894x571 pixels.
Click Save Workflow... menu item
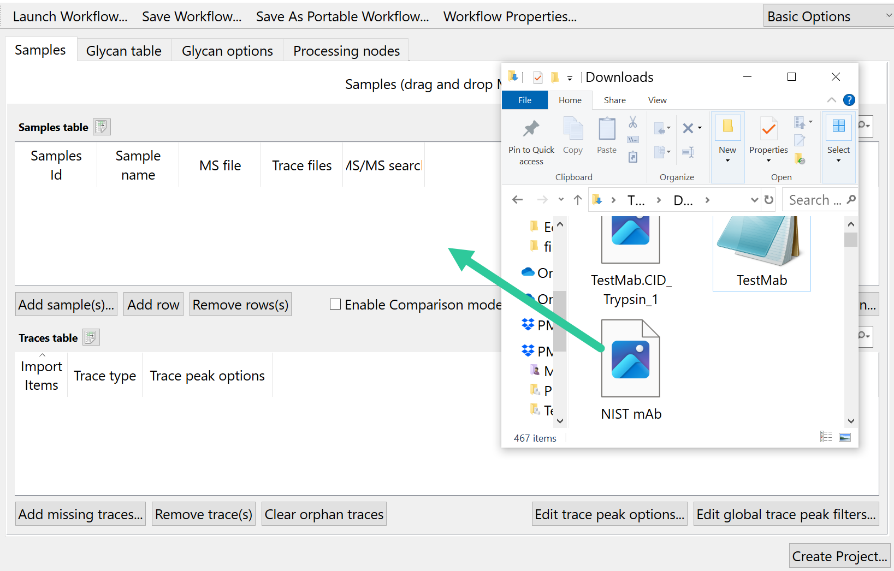[x=192, y=17]
